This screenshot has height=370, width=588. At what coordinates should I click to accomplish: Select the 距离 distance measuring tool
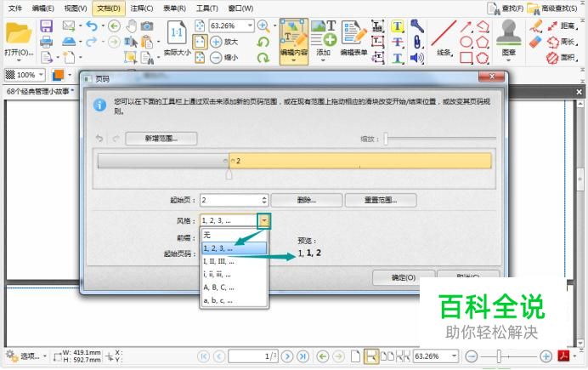tap(562, 26)
